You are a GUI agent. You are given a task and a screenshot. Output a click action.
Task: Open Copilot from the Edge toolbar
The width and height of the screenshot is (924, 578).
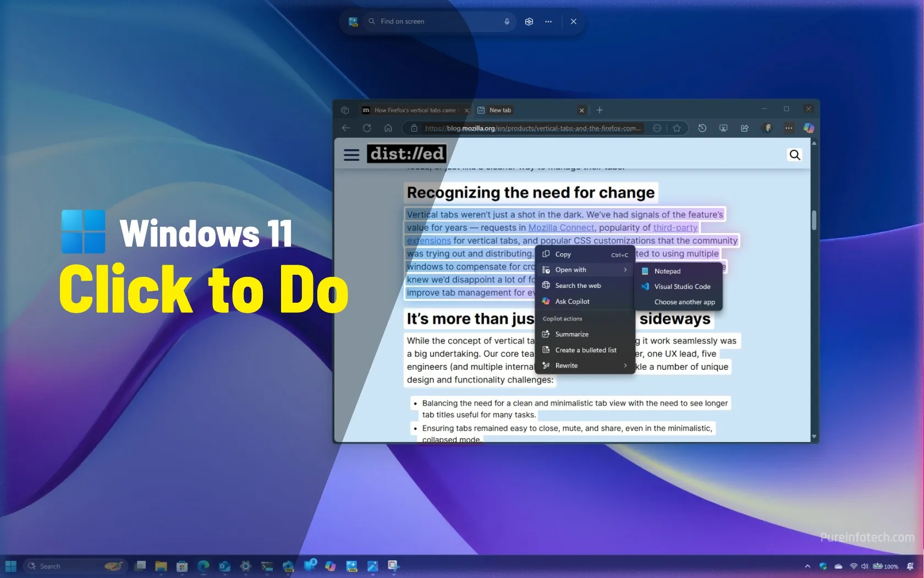click(809, 128)
